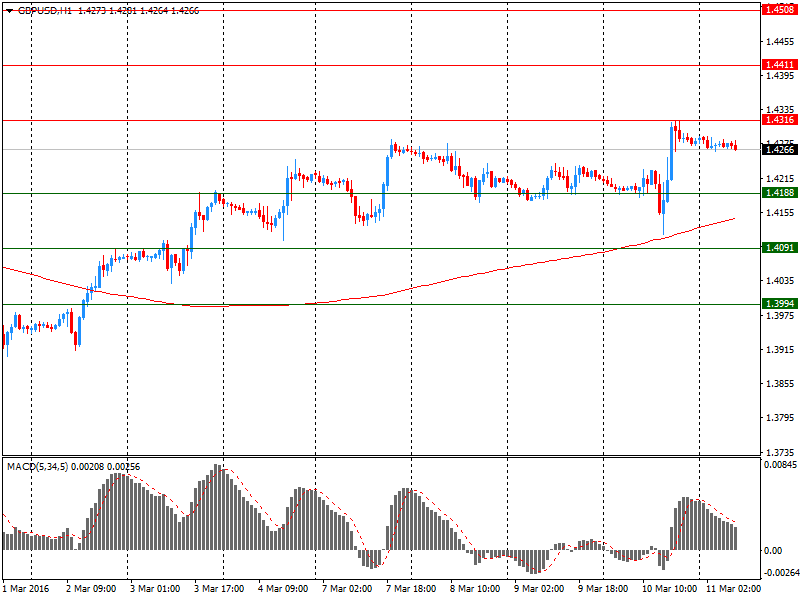Click the MACD scale value 0.00845
Image resolution: width=800 pixels, height=600 pixels.
click(x=780, y=465)
